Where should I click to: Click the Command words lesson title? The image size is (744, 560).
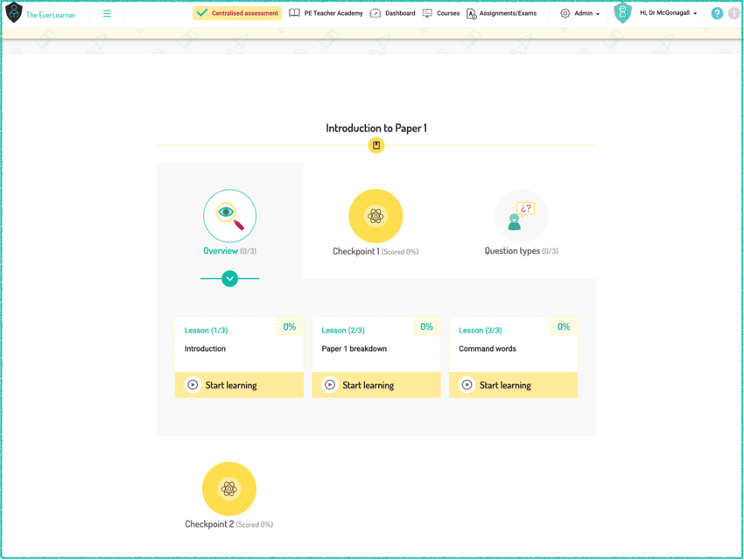pos(488,348)
